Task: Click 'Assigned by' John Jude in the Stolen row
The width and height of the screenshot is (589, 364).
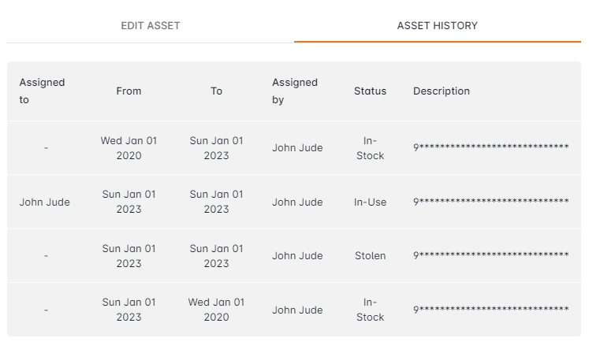Action: [297, 255]
